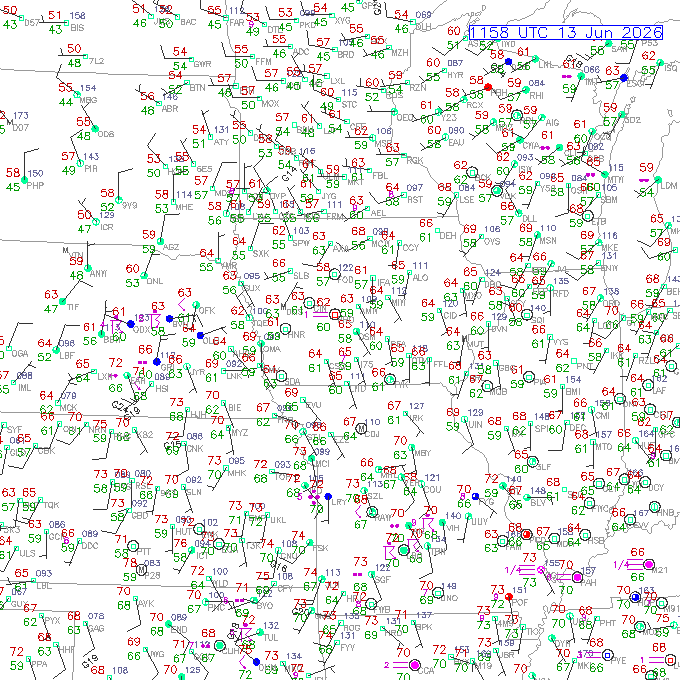Click the COU station label
680x680 pixels.
pos(432,490)
